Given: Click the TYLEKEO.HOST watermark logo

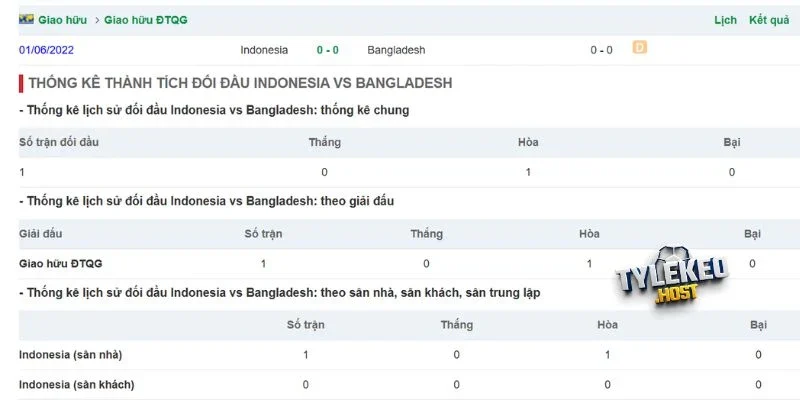Looking at the screenshot, I should pos(671,279).
